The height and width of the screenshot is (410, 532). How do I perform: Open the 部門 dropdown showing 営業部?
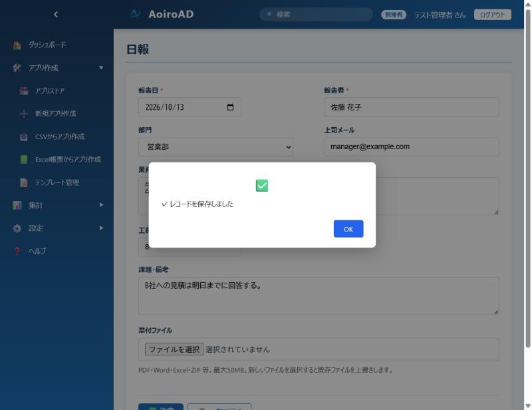pyautogui.click(x=215, y=146)
